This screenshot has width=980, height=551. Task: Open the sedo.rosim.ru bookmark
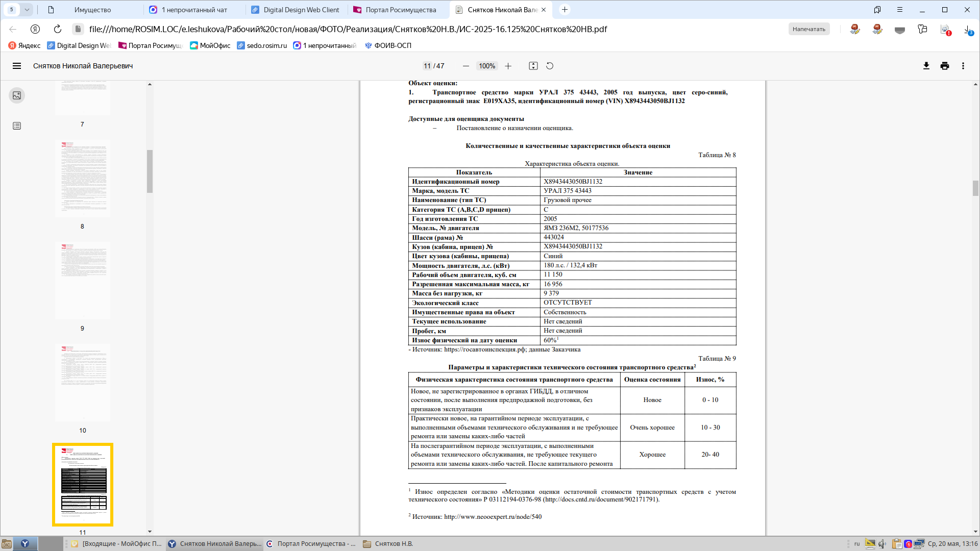(262, 45)
